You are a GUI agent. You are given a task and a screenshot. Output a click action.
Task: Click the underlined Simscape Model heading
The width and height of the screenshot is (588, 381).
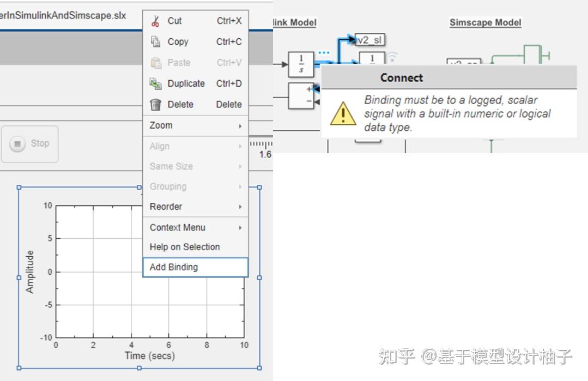click(x=484, y=22)
